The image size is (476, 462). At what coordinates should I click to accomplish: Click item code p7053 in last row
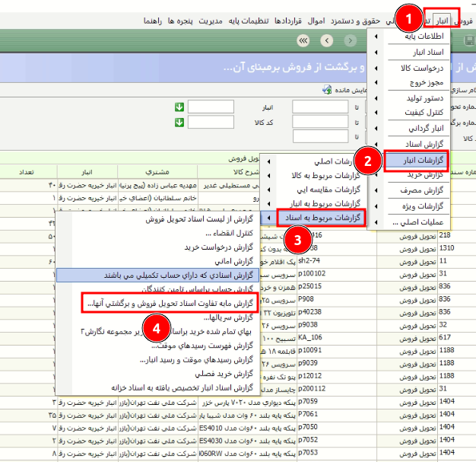[x=308, y=453]
